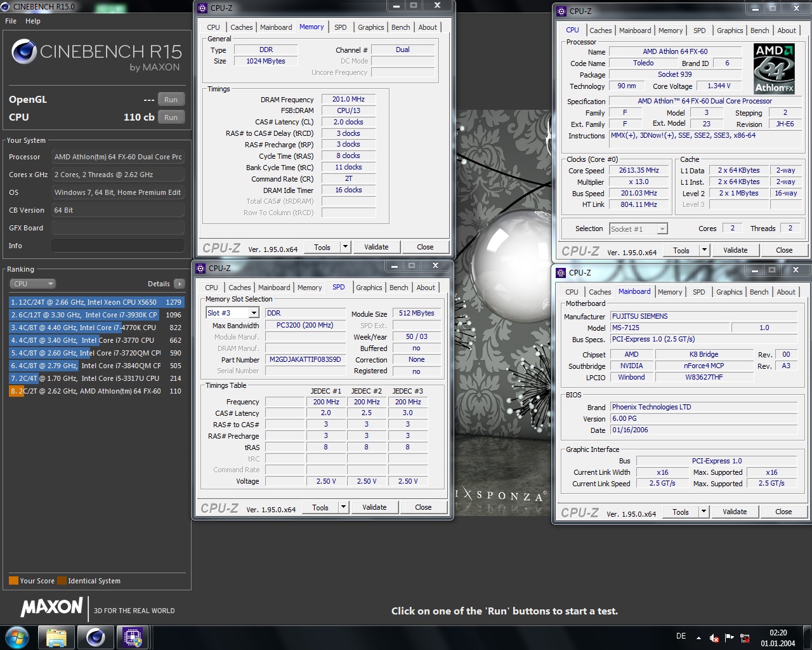
Task: Select ranking row Intel Core i7-3770 CPU
Action: pyautogui.click(x=96, y=340)
